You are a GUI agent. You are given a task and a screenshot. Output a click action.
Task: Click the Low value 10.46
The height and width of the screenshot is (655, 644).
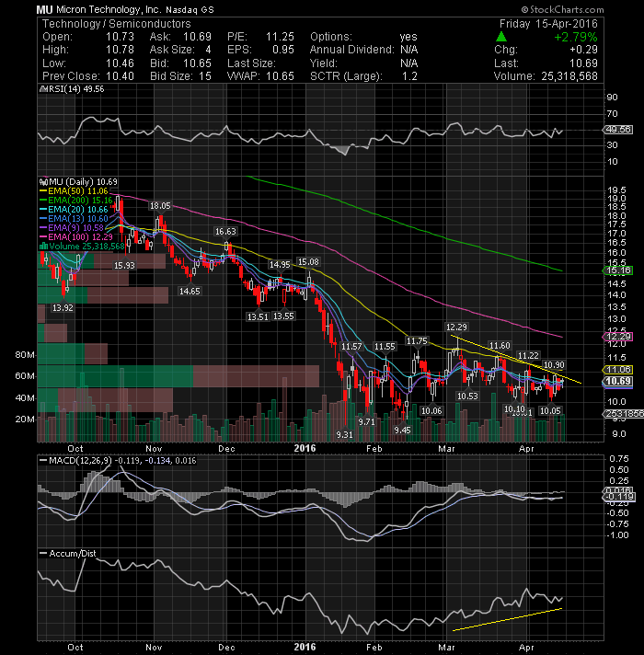[x=120, y=63]
